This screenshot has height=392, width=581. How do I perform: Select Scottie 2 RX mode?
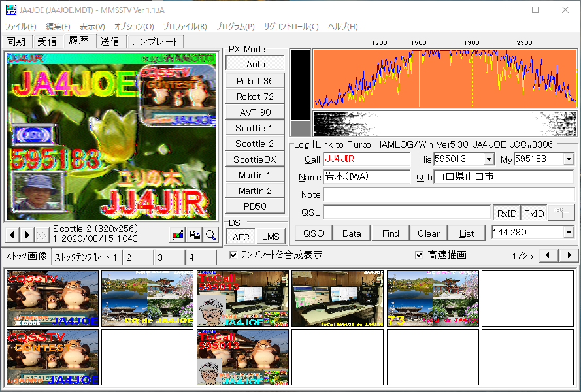[256, 144]
